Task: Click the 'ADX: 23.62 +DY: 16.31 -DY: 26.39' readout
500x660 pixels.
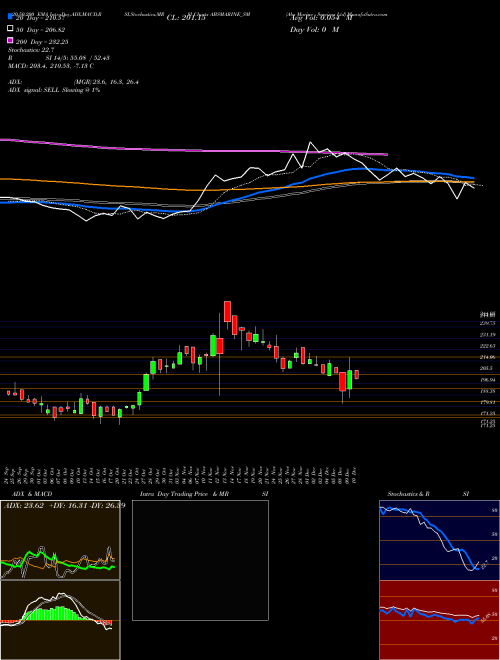Action: pyautogui.click(x=64, y=505)
